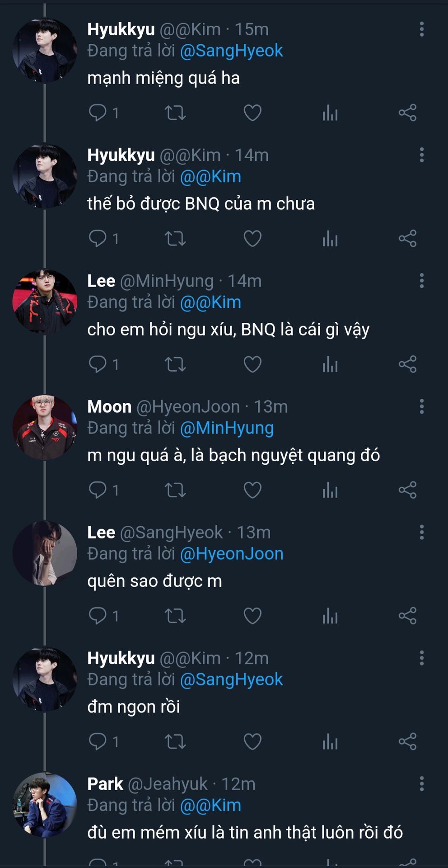Screen dimensions: 448x868
Task: Open more options on Moon's tweet
Action: pos(422,406)
